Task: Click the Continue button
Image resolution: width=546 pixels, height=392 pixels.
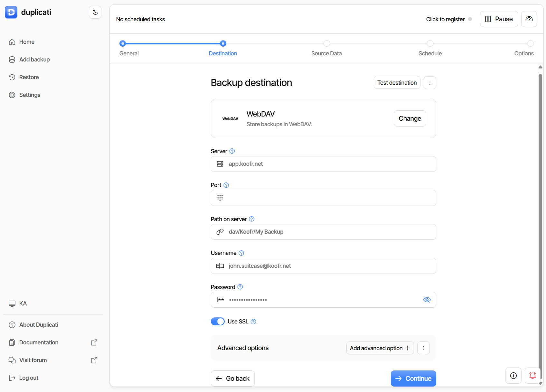Action: point(413,378)
